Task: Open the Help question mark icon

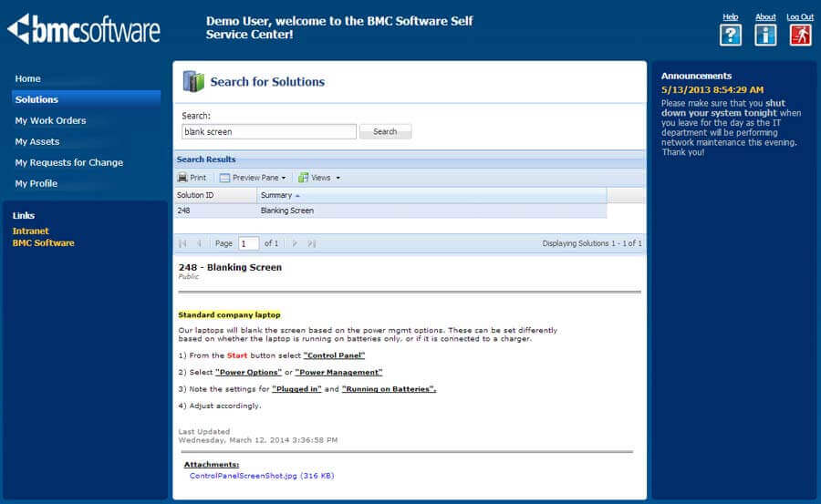Action: click(x=730, y=36)
